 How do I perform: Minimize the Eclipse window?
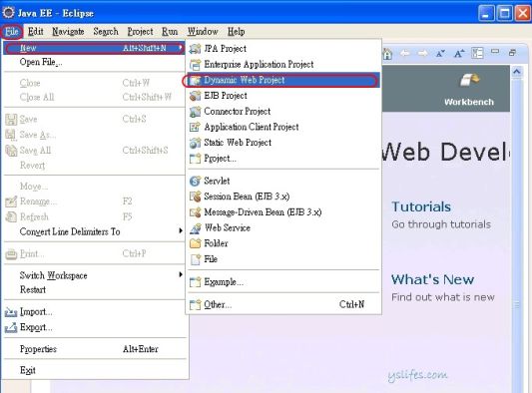pyautogui.click(x=486, y=14)
